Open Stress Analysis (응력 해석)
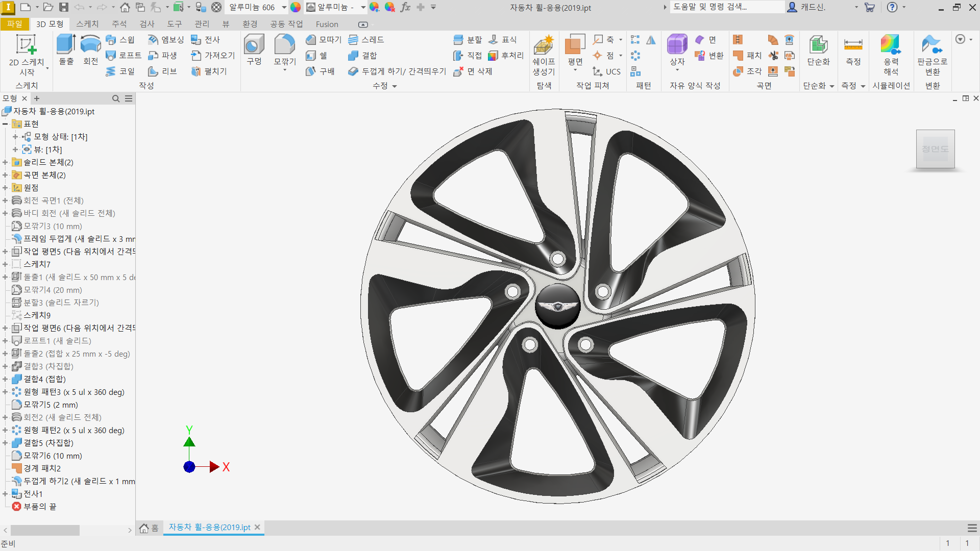This screenshot has height=551, width=980. [891, 55]
